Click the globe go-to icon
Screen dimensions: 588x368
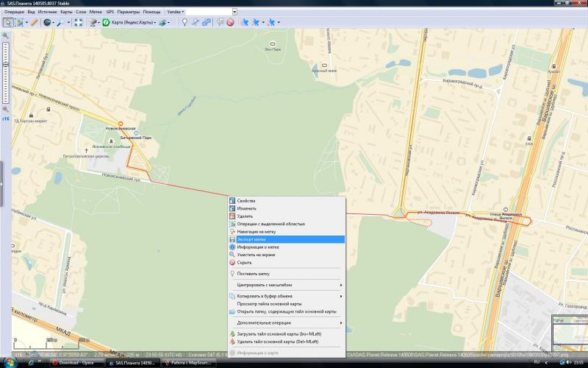(47, 23)
